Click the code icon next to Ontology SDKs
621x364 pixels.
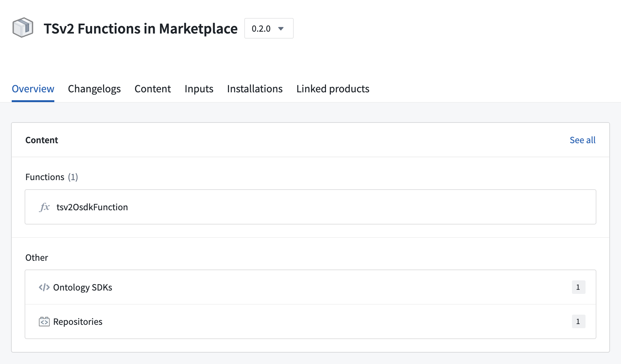click(44, 287)
